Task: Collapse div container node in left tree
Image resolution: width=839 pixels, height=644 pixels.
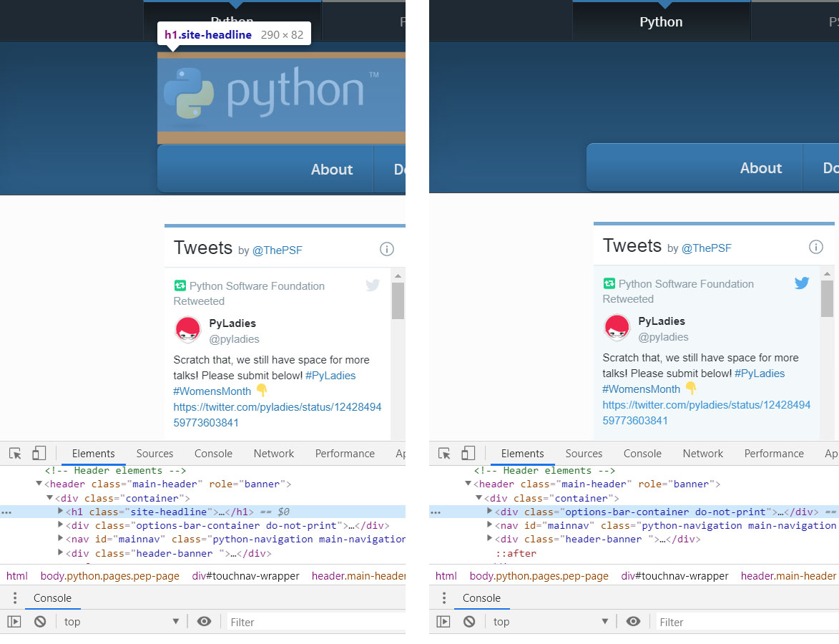Action: point(50,497)
